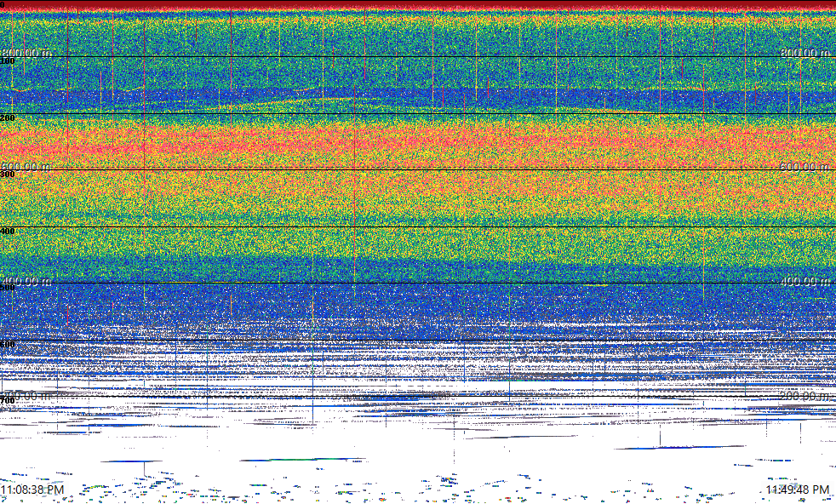The width and height of the screenshot is (836, 504).
Task: Click the 600.00 m label above the 300 mark
Action: coord(26,166)
